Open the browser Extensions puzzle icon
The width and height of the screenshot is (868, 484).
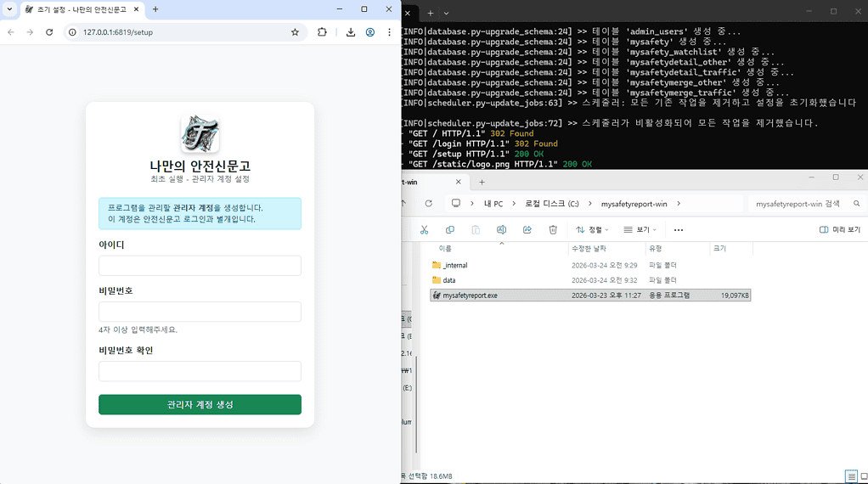coord(322,32)
